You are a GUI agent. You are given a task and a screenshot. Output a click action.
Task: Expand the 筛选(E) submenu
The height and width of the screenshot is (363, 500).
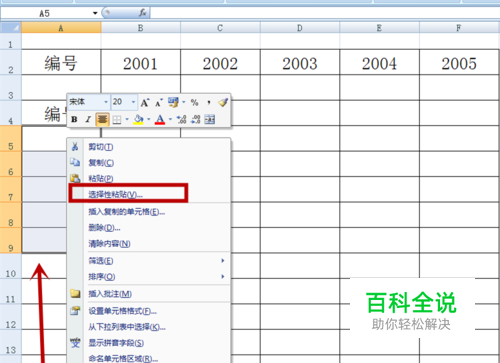(x=149, y=261)
